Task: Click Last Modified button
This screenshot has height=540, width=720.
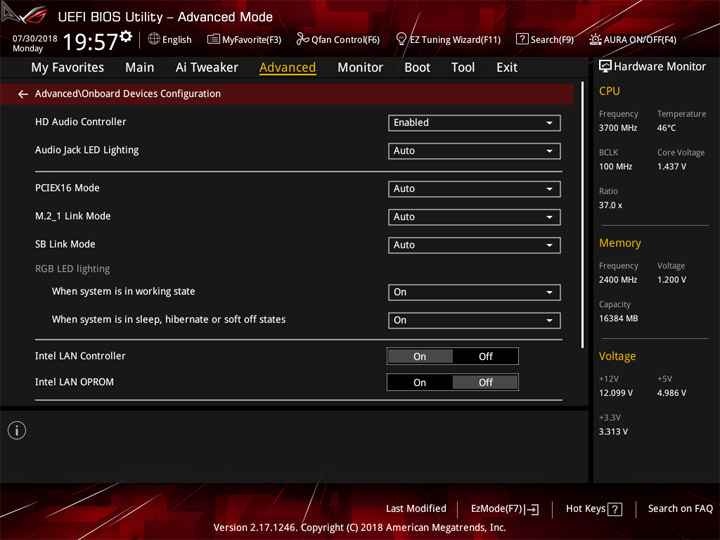Action: tap(416, 509)
